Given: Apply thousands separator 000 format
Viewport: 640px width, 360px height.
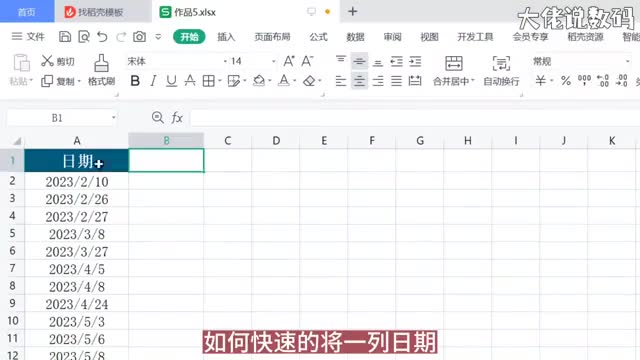Looking at the screenshot, I should click(x=584, y=80).
